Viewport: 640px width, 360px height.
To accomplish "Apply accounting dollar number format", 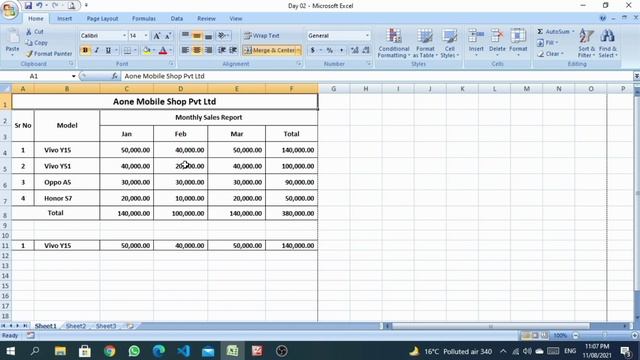I will pyautogui.click(x=313, y=50).
